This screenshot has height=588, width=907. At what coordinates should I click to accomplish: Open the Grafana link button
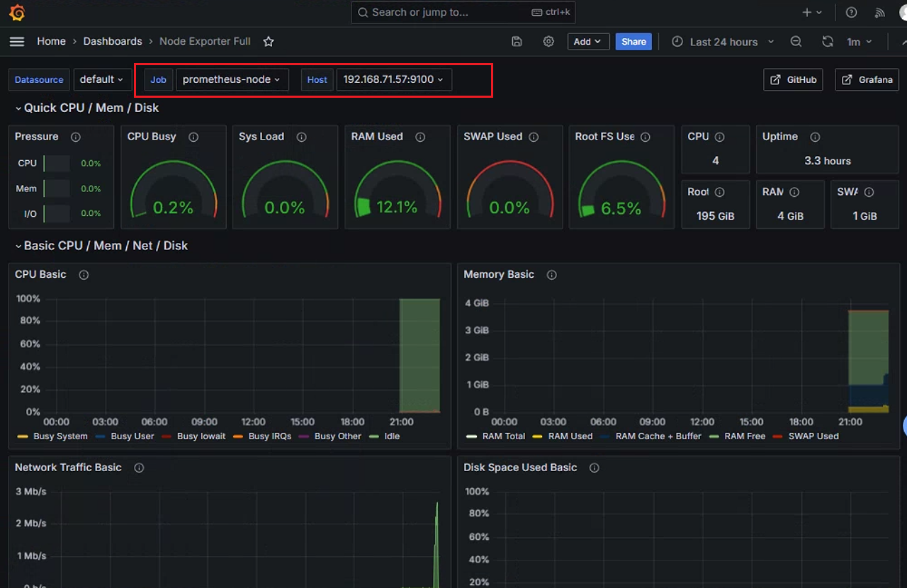click(867, 79)
